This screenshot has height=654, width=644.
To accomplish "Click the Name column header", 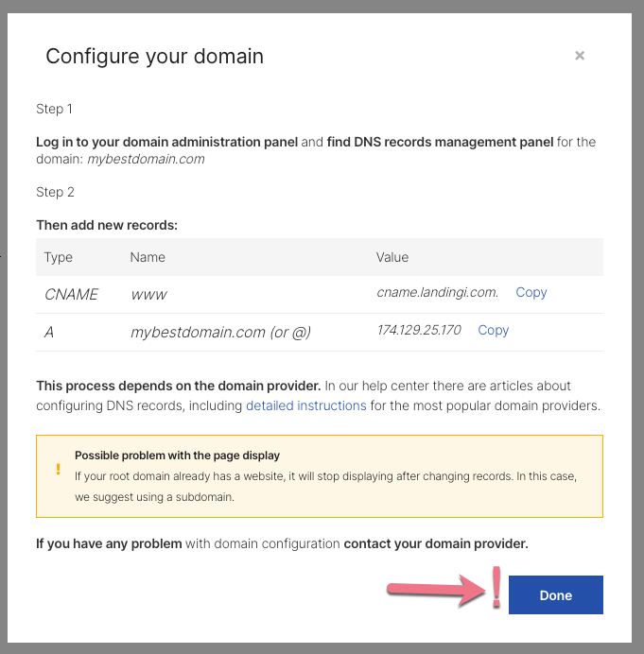I will pos(148,257).
